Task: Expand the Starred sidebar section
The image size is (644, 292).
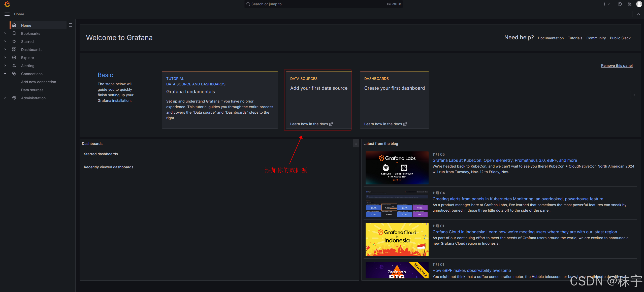Action: coord(5,41)
